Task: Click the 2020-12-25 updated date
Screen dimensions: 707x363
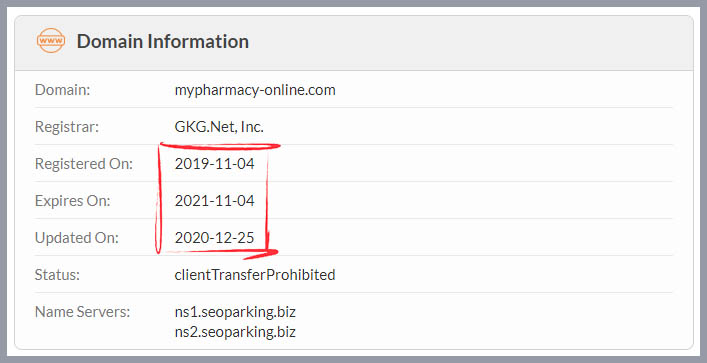Action: (x=215, y=237)
